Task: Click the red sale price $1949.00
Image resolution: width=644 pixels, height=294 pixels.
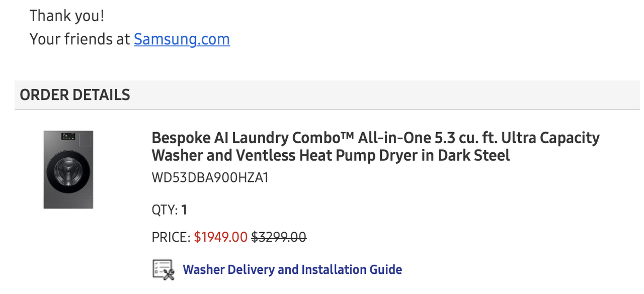Action: [220, 237]
